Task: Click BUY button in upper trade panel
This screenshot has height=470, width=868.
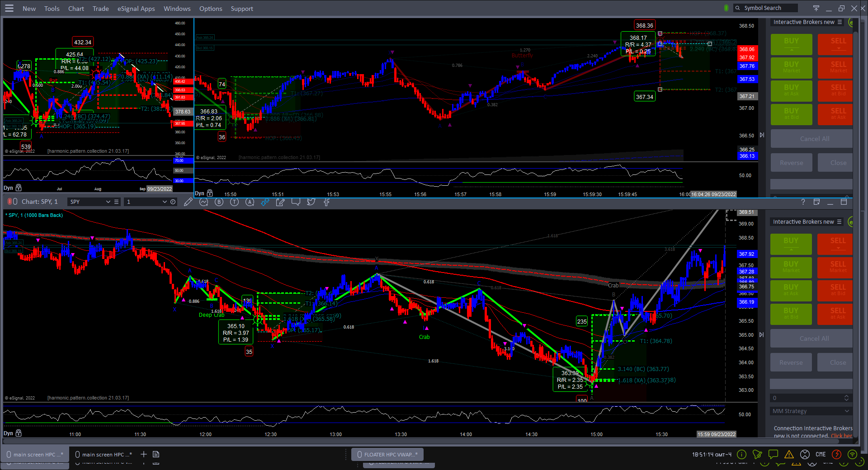Action: [x=791, y=43]
